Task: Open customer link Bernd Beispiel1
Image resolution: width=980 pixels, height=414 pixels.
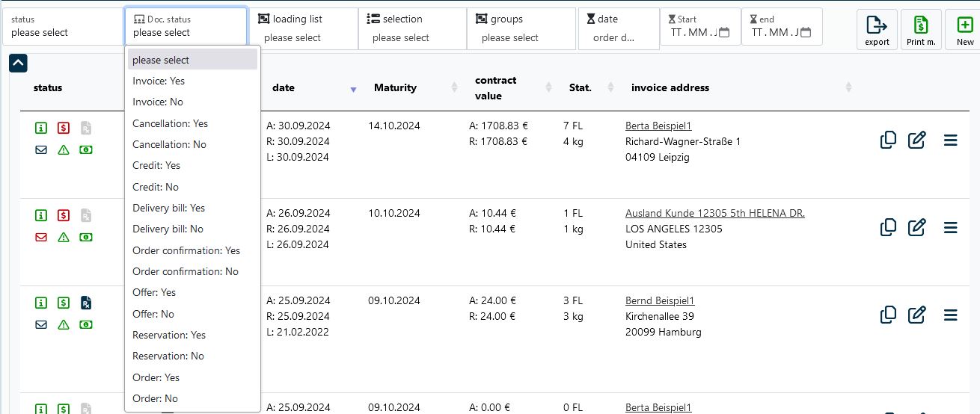Action: pyautogui.click(x=660, y=301)
